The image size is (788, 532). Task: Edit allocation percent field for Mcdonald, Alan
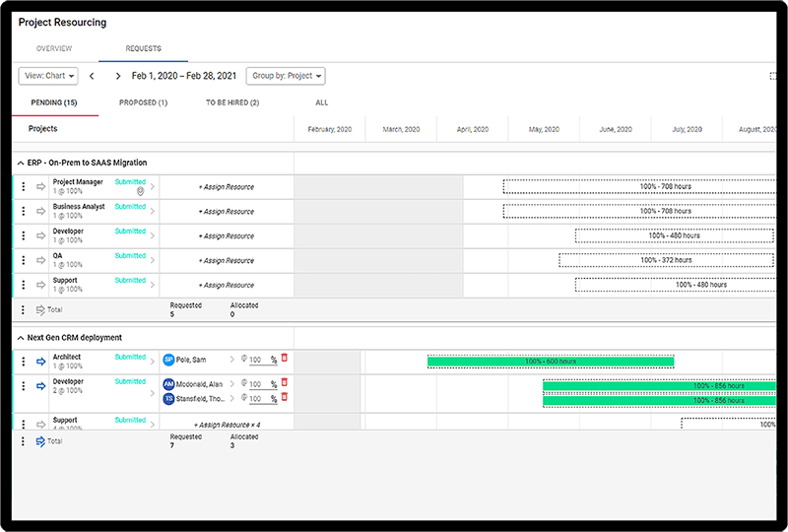[x=263, y=384]
